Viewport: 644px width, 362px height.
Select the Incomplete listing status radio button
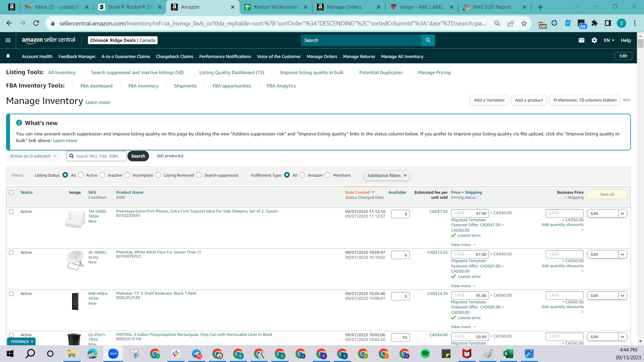127,175
